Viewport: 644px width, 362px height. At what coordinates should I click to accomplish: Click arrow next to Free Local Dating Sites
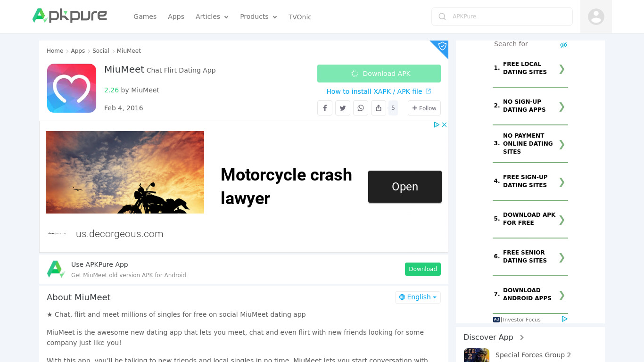pos(561,69)
